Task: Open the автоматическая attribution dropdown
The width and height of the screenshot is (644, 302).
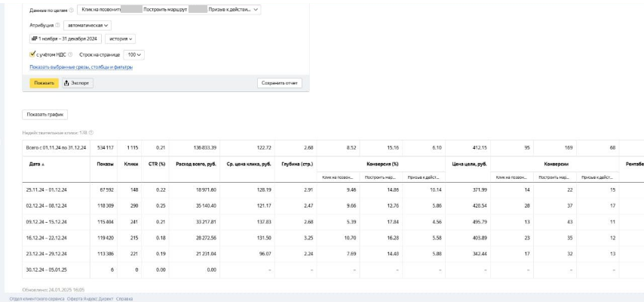Action: pos(87,25)
